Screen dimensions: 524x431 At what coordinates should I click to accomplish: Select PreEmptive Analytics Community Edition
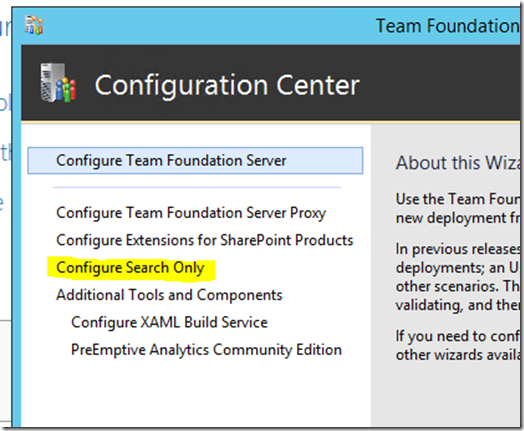point(207,350)
